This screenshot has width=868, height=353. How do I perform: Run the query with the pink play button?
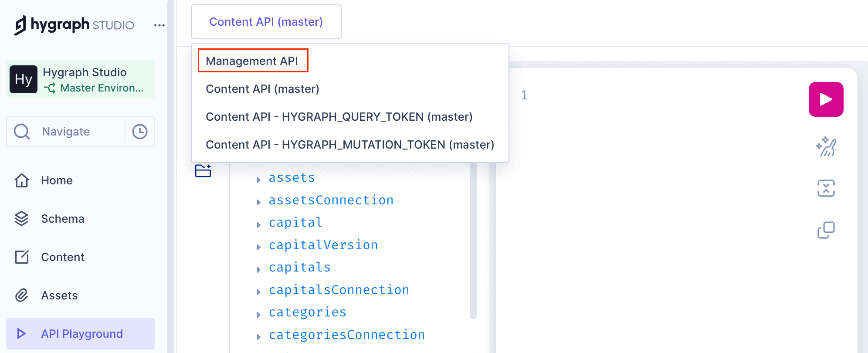(826, 99)
